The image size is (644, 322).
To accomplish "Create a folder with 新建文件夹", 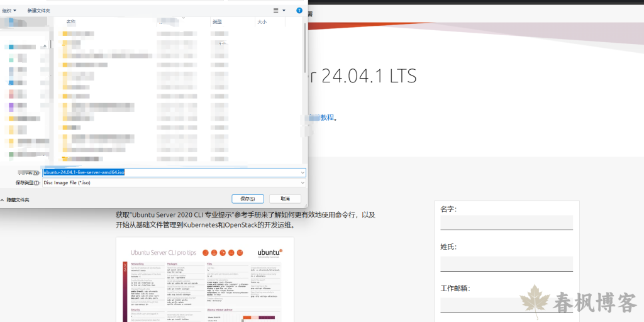I will click(x=38, y=10).
